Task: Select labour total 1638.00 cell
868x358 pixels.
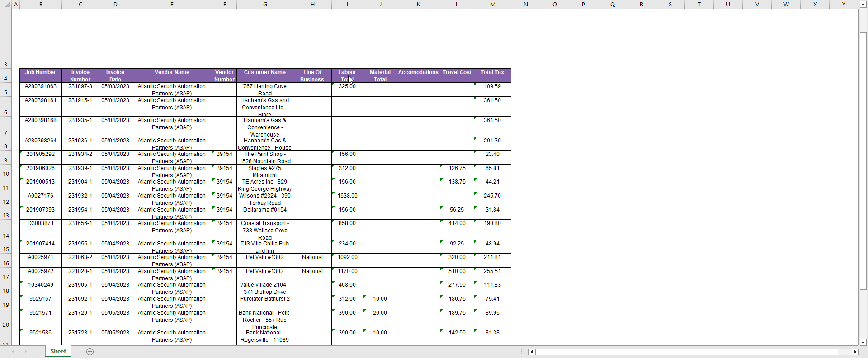Action: 348,199
